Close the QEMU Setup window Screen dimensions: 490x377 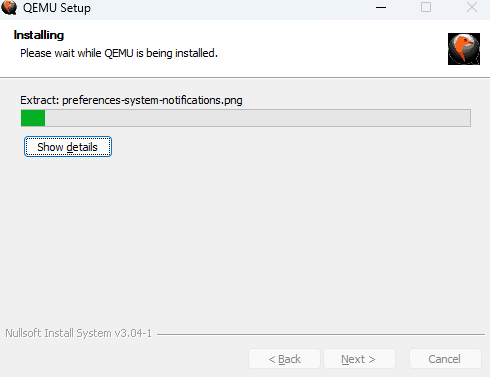tap(471, 7)
